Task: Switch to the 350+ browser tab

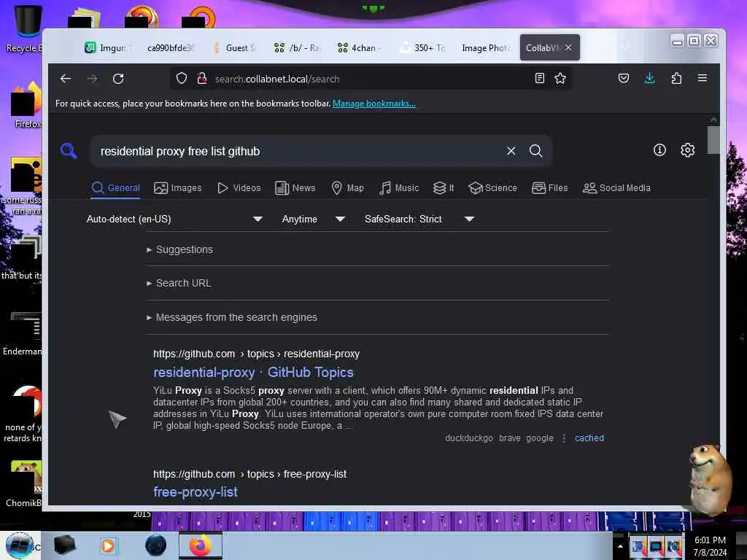Action: (423, 47)
